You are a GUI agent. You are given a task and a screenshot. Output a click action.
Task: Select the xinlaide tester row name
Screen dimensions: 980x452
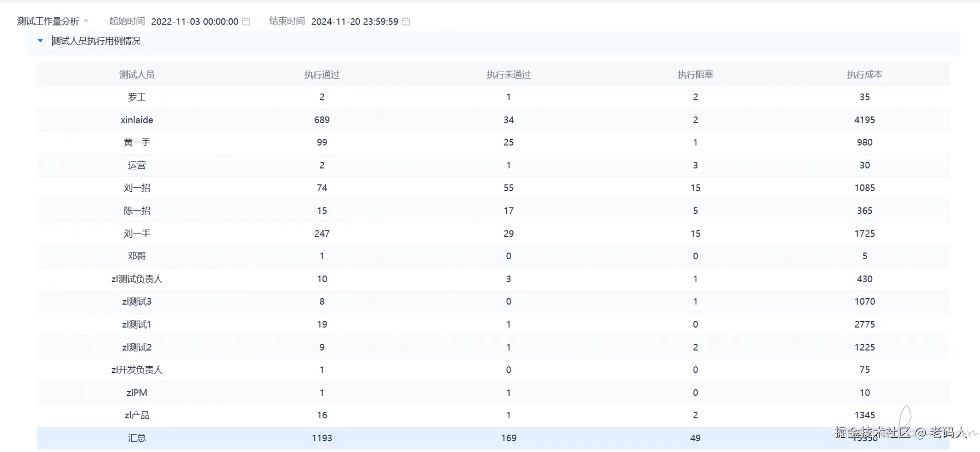coord(137,120)
